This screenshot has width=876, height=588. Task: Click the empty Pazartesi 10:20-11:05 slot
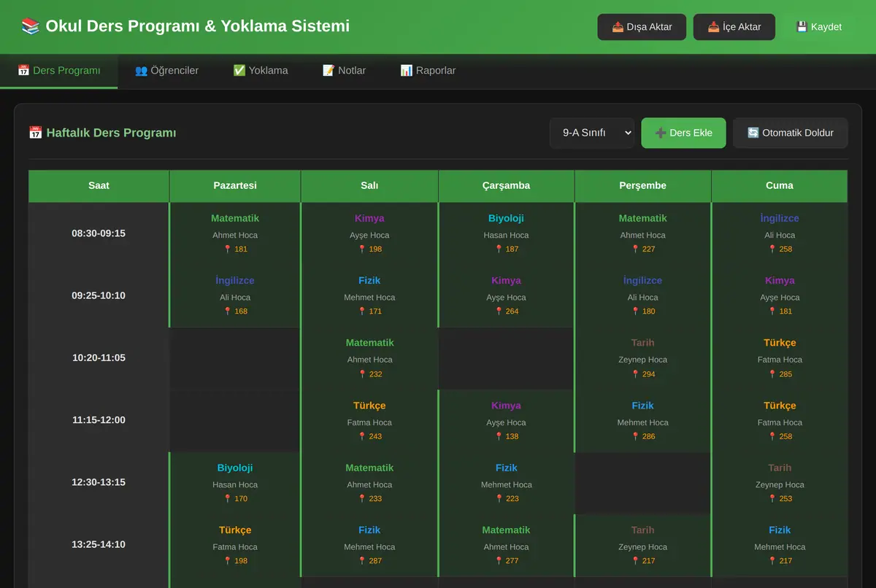coord(235,358)
